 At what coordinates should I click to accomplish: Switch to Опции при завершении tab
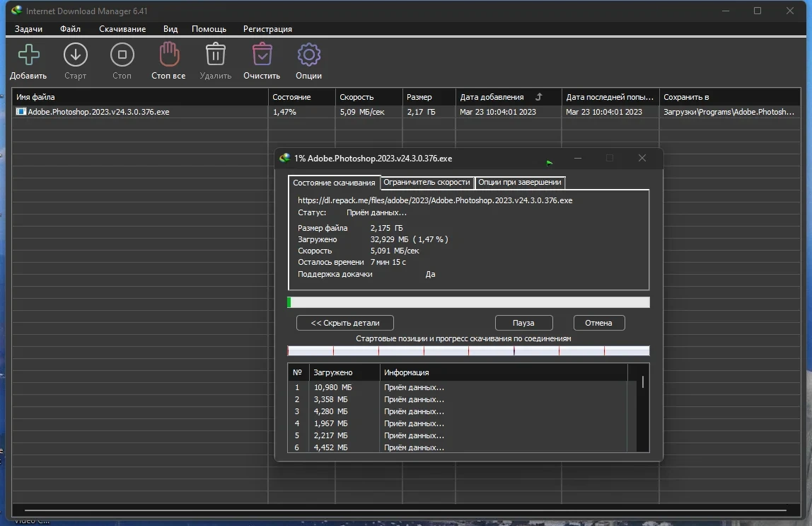(519, 183)
